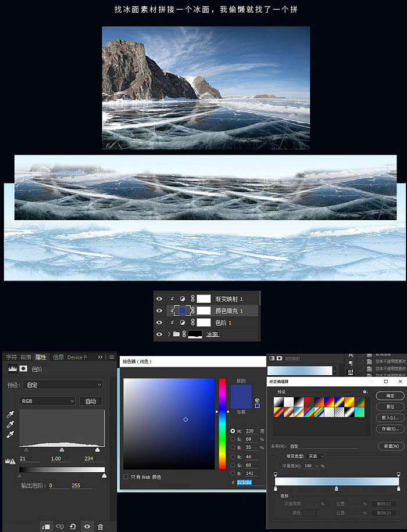Switch to the 段落 tab

pos(26,357)
